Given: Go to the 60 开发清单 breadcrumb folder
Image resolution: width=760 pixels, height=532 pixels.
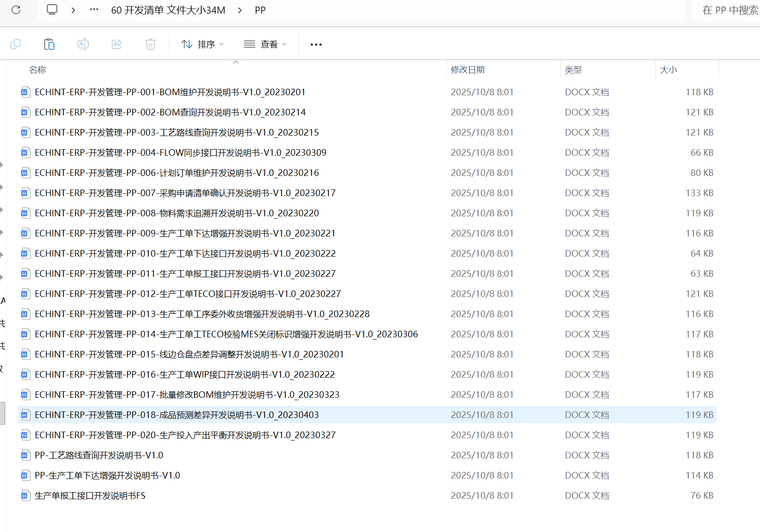Looking at the screenshot, I should (x=168, y=10).
